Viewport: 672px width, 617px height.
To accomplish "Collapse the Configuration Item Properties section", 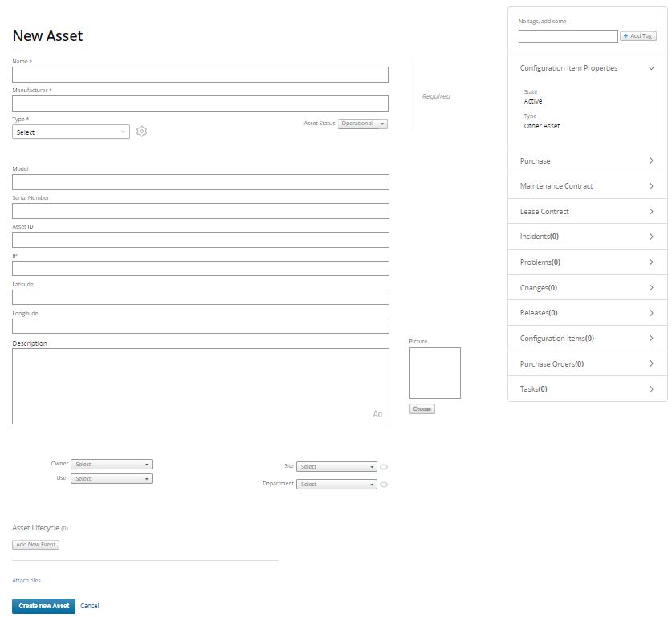I will (651, 69).
